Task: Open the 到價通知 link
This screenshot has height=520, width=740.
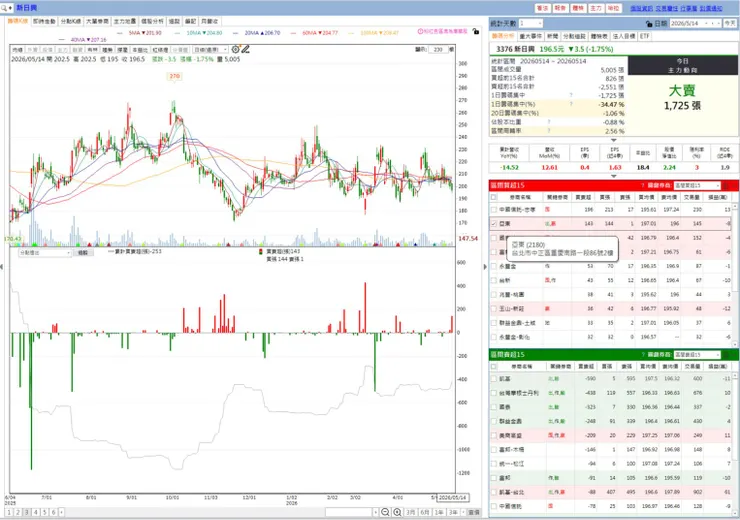Action: click(711, 8)
